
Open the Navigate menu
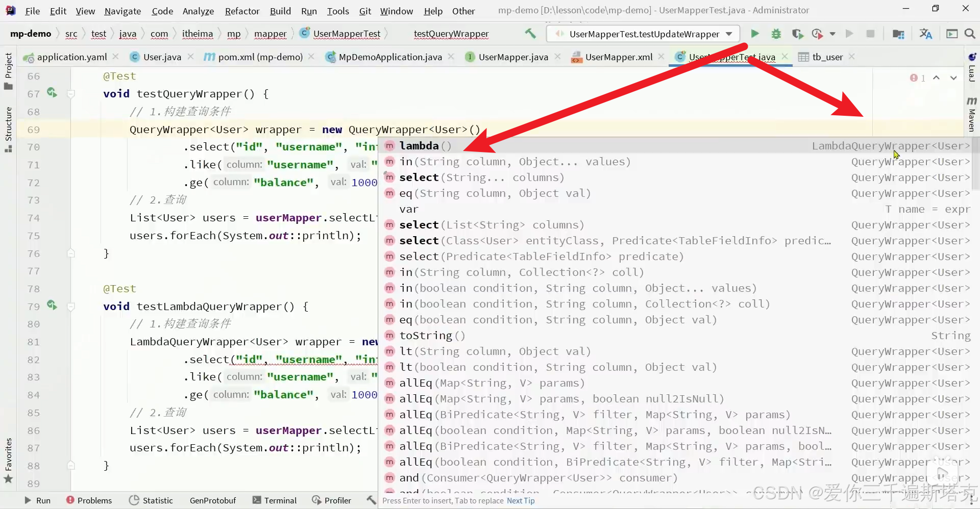coord(122,11)
